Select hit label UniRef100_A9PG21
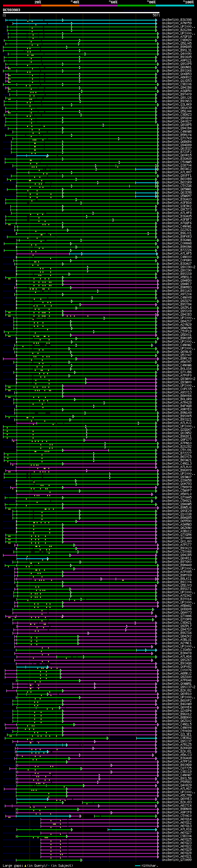The height and width of the screenshot is (868, 197). 177,60
